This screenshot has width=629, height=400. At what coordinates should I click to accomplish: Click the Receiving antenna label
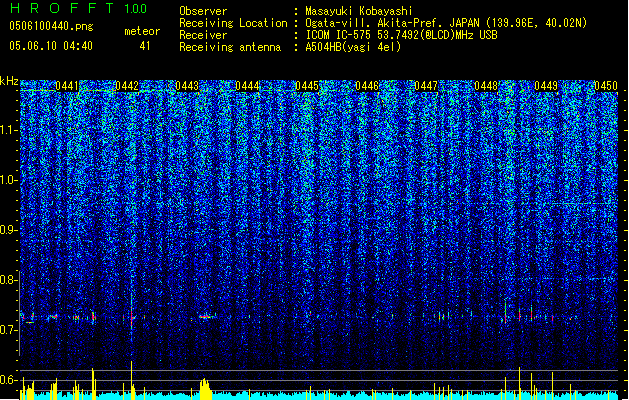(230, 47)
